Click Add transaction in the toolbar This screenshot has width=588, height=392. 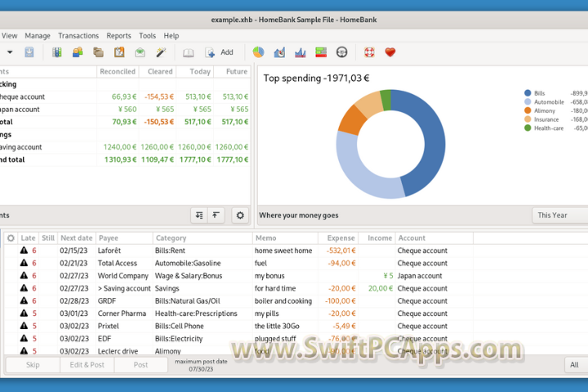tap(220, 52)
